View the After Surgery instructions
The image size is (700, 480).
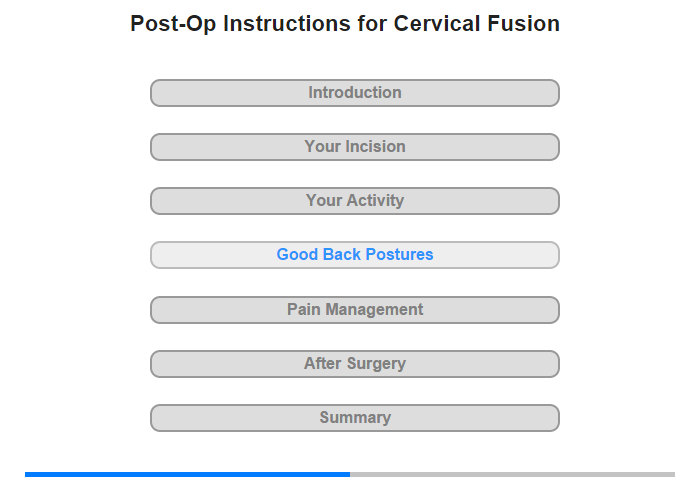(355, 364)
